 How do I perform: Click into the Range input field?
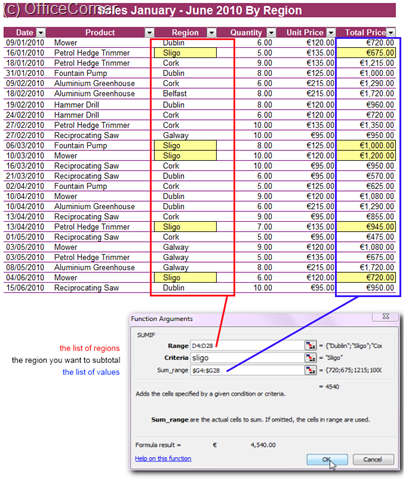coord(247,345)
